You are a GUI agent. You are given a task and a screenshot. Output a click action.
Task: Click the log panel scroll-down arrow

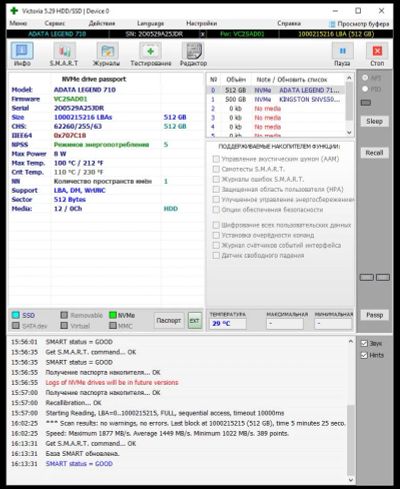(350, 480)
